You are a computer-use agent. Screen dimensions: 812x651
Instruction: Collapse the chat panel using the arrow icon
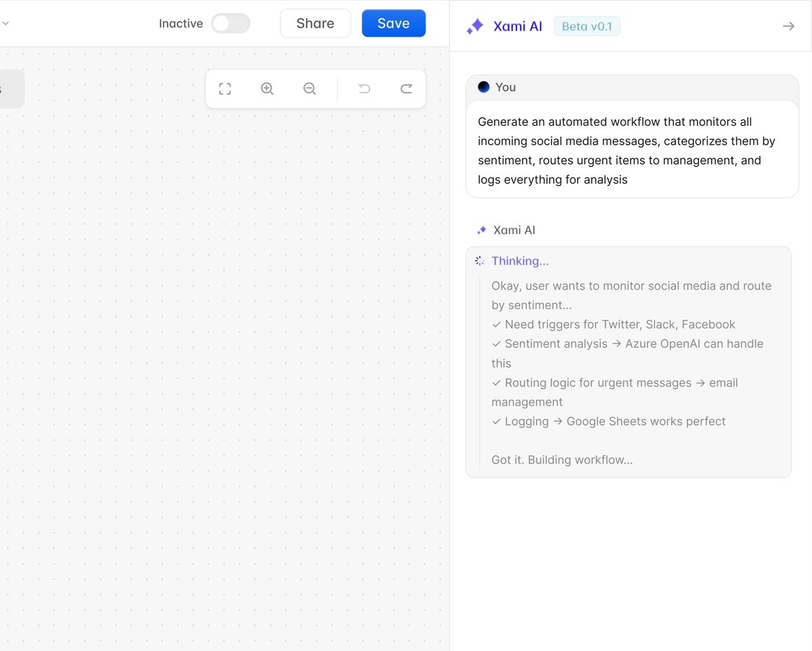788,26
